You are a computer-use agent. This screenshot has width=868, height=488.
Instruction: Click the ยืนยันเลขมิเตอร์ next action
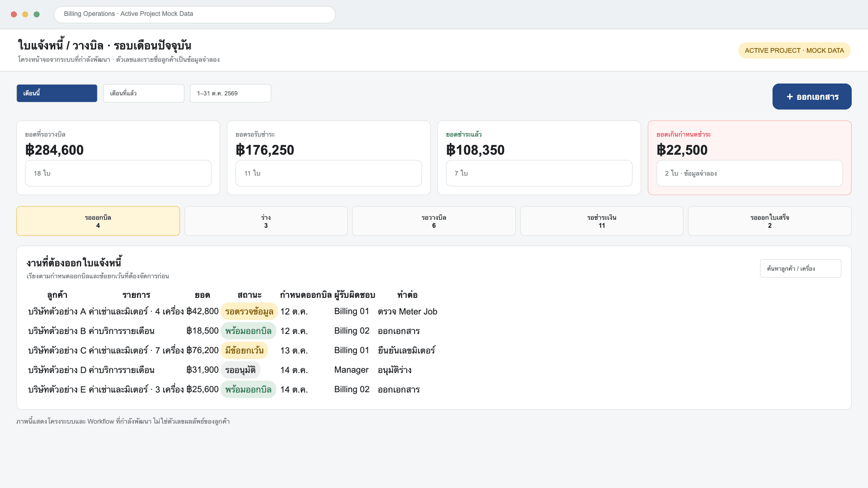click(407, 351)
